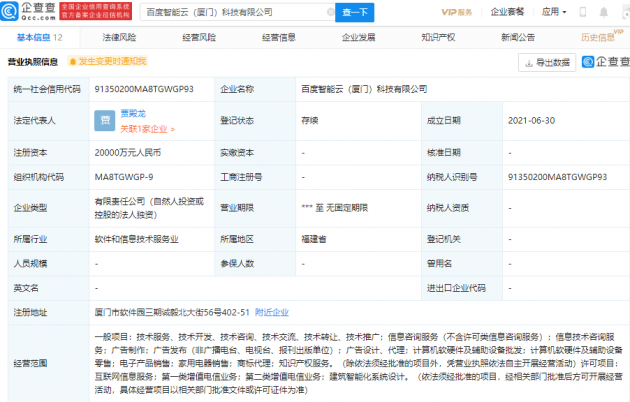630x402 pixels.
Task: Click the search field with company name
Action: coord(237,12)
